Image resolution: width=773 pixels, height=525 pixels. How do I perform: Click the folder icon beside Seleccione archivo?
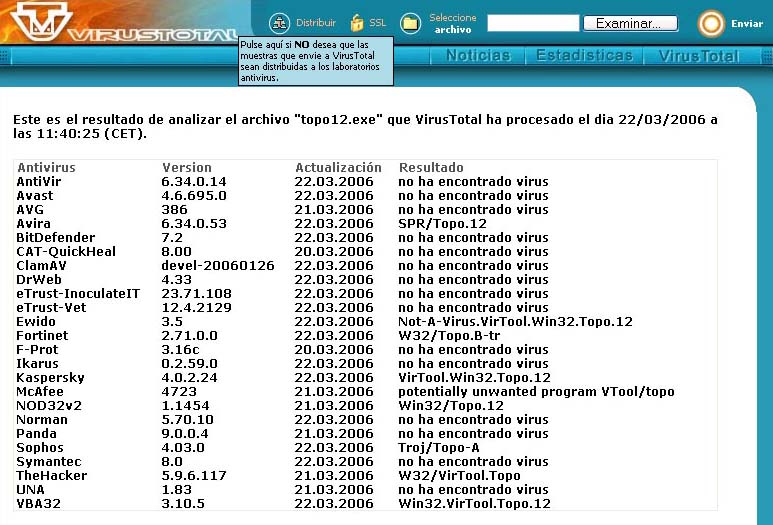click(x=410, y=23)
